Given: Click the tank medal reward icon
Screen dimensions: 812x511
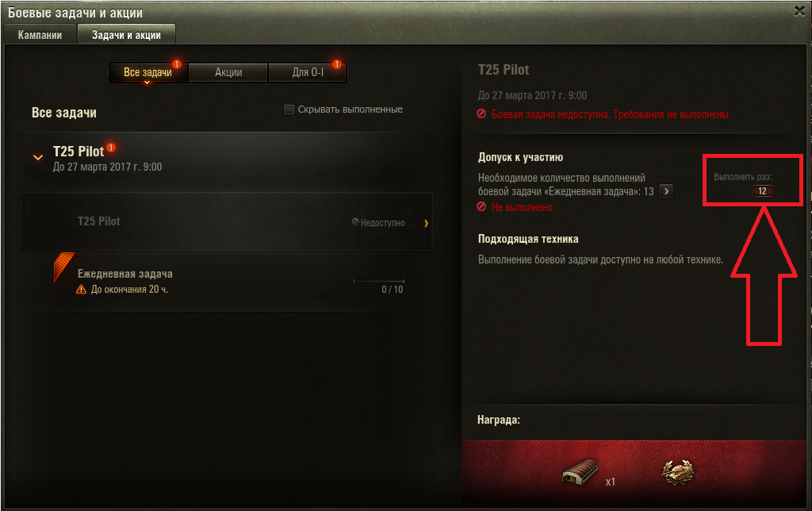Looking at the screenshot, I should (x=678, y=472).
